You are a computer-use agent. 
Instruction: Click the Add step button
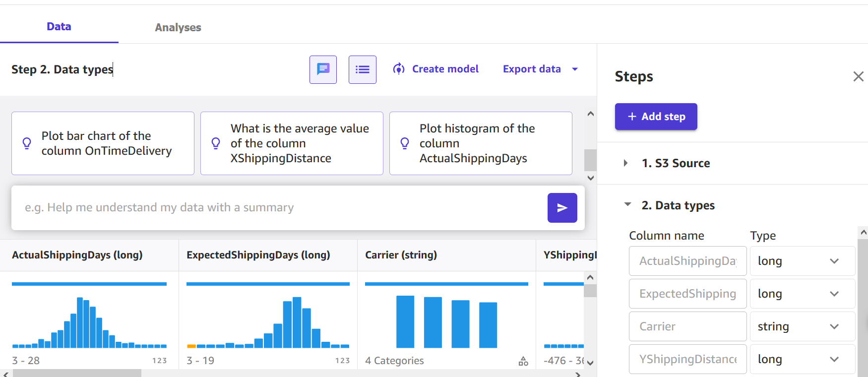[656, 117]
